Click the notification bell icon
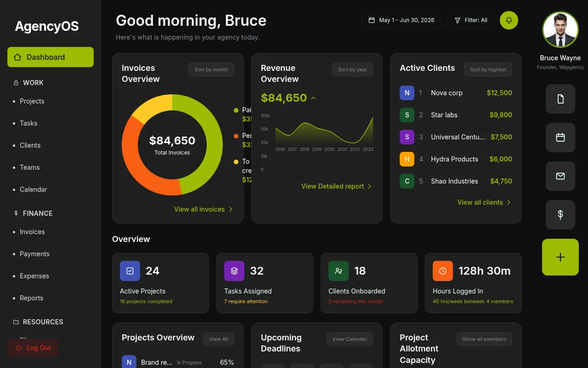Viewport: 588px width, 368px height. 509,20
